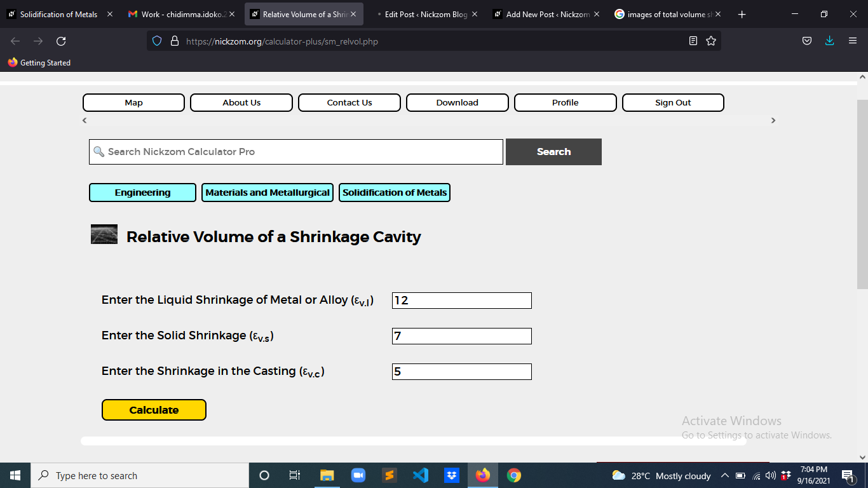Image resolution: width=868 pixels, height=488 pixels.
Task: Reload the page with the refresh icon
Action: point(61,41)
